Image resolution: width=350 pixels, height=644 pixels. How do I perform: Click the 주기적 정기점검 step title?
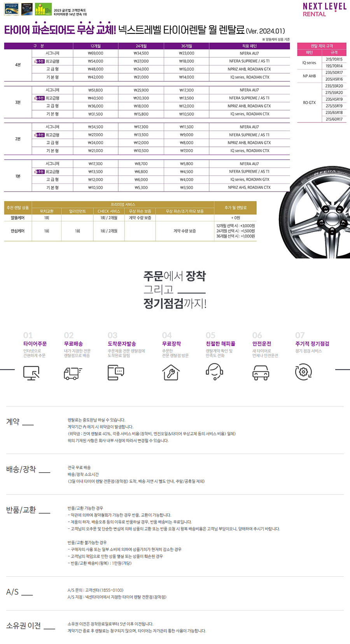312,344
